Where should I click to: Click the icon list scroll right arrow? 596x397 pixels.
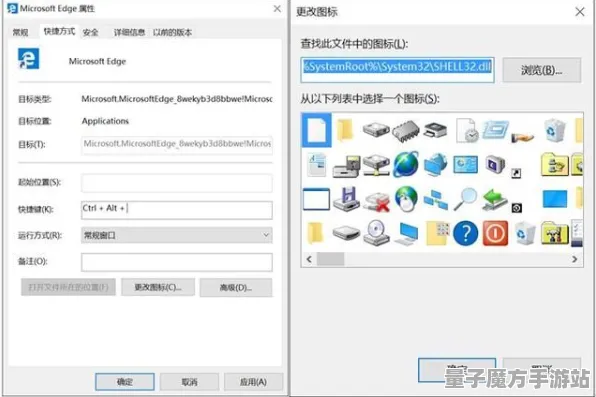pos(574,259)
